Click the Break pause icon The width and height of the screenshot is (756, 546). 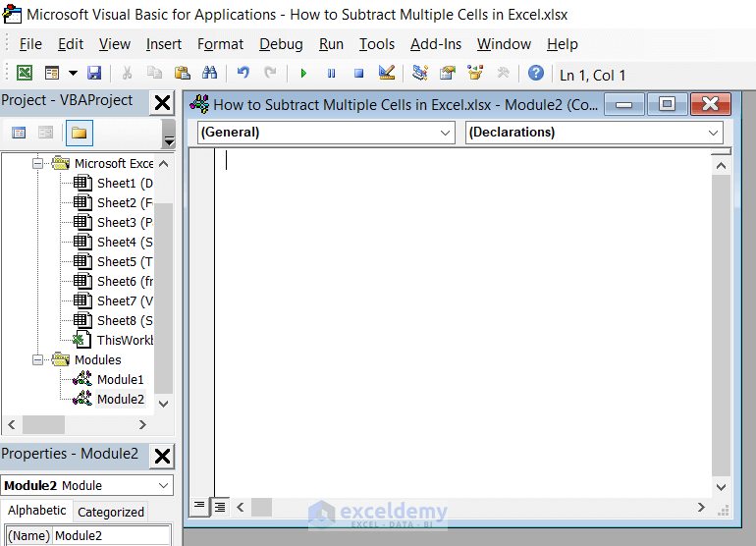tap(331, 74)
